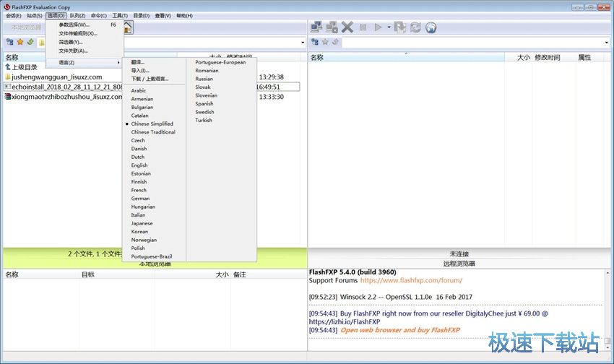Select Russian language
Image resolution: width=614 pixels, height=364 pixels.
pyautogui.click(x=204, y=79)
